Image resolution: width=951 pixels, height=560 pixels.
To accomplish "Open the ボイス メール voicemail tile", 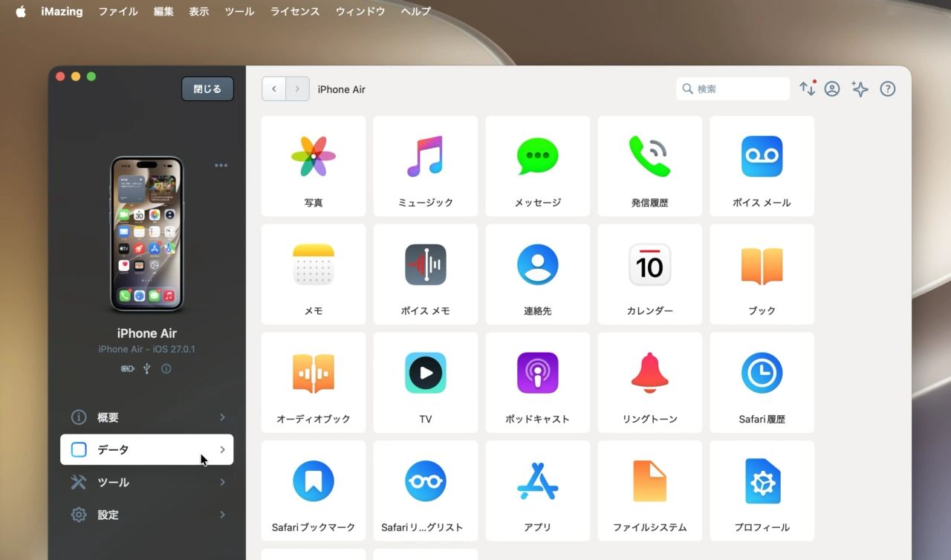I will [x=762, y=166].
